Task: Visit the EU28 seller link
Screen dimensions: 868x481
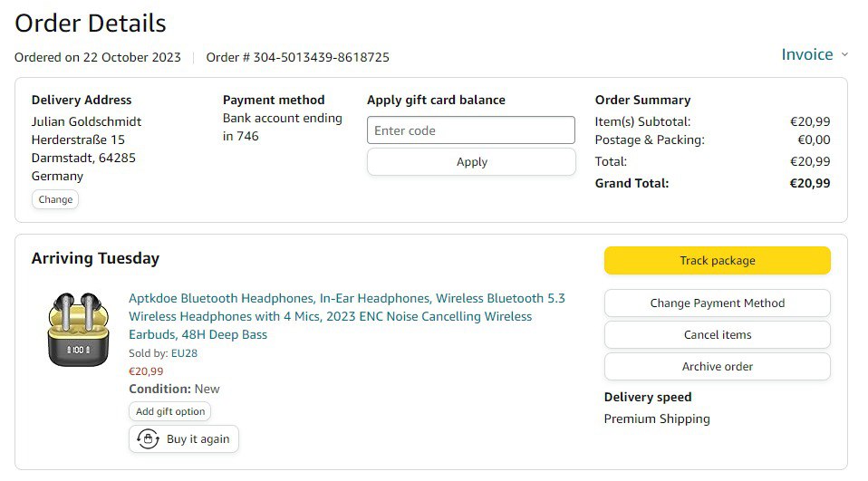Action: pos(184,353)
